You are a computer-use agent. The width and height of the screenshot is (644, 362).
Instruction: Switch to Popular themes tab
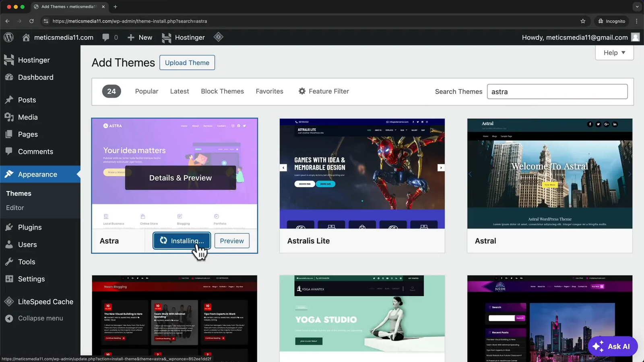point(147,91)
